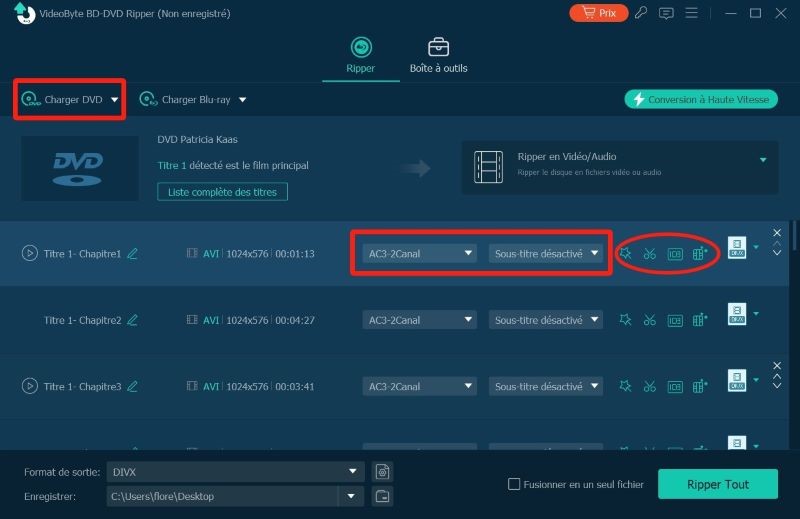Open audio track dropdown for Chapitre1
Image resolution: width=800 pixels, height=519 pixels.
click(x=419, y=253)
